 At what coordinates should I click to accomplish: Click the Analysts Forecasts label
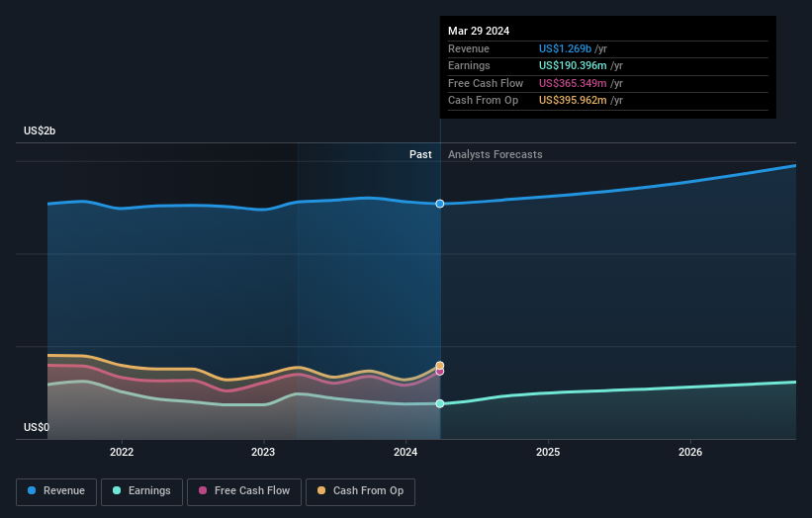pyautogui.click(x=496, y=155)
